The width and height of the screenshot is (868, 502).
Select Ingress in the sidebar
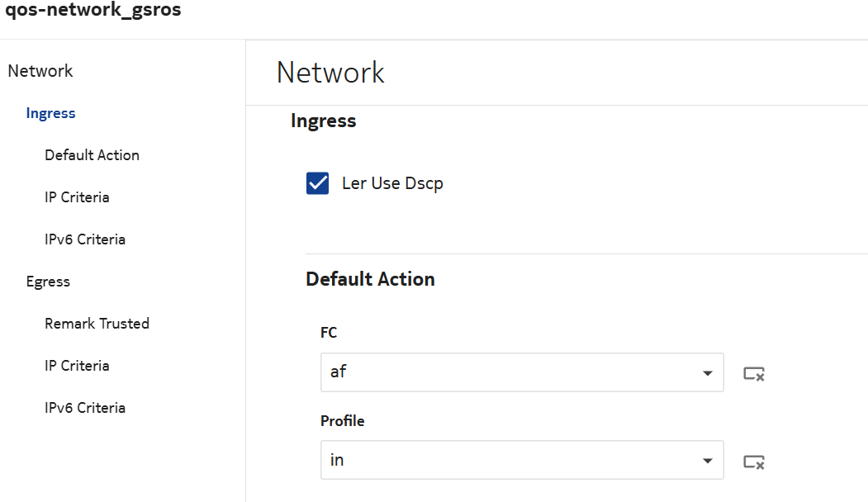pos(50,113)
